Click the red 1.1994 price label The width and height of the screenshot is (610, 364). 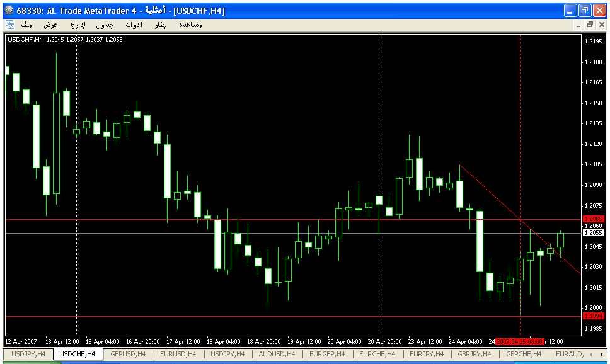593,316
